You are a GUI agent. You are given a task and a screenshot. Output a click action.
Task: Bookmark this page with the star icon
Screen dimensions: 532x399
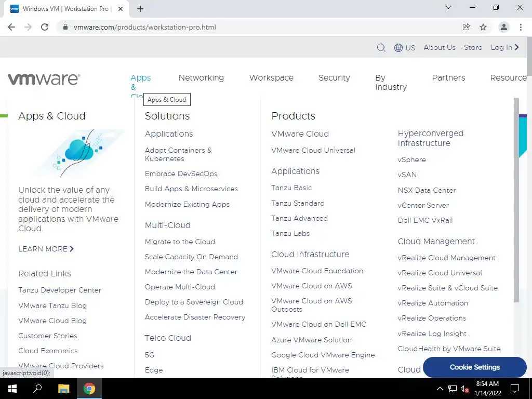(x=483, y=27)
